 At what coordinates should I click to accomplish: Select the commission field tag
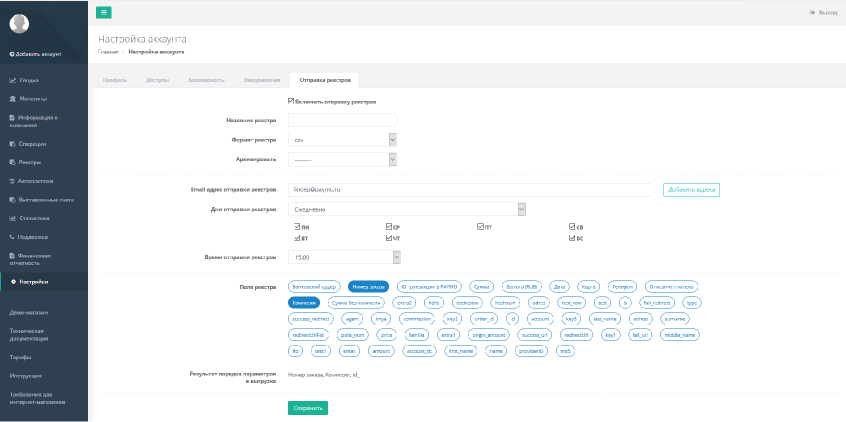[x=417, y=319]
